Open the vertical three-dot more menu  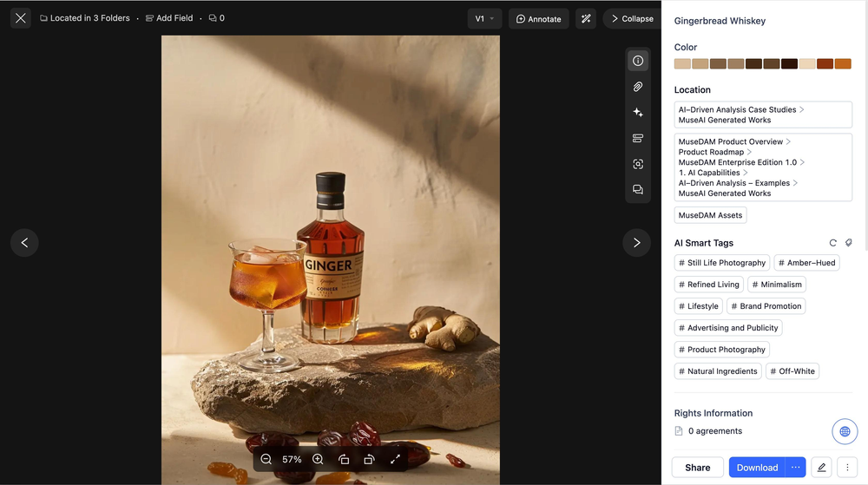(847, 468)
